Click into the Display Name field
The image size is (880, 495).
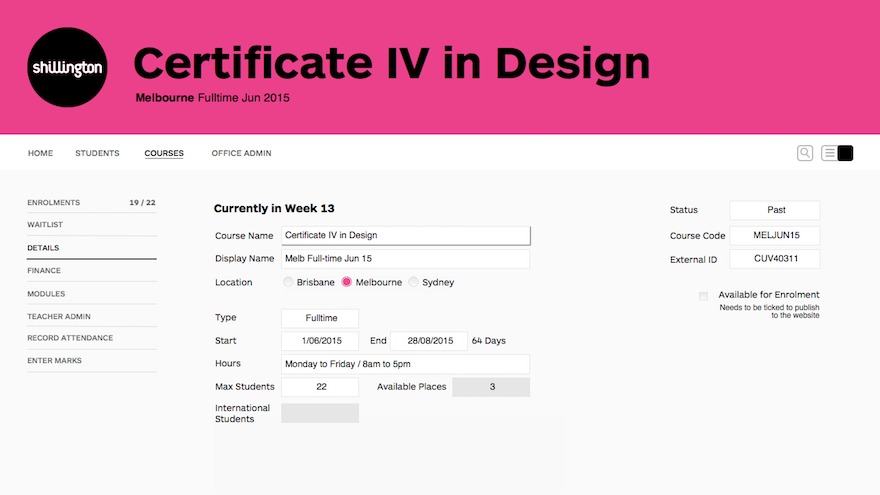point(405,259)
